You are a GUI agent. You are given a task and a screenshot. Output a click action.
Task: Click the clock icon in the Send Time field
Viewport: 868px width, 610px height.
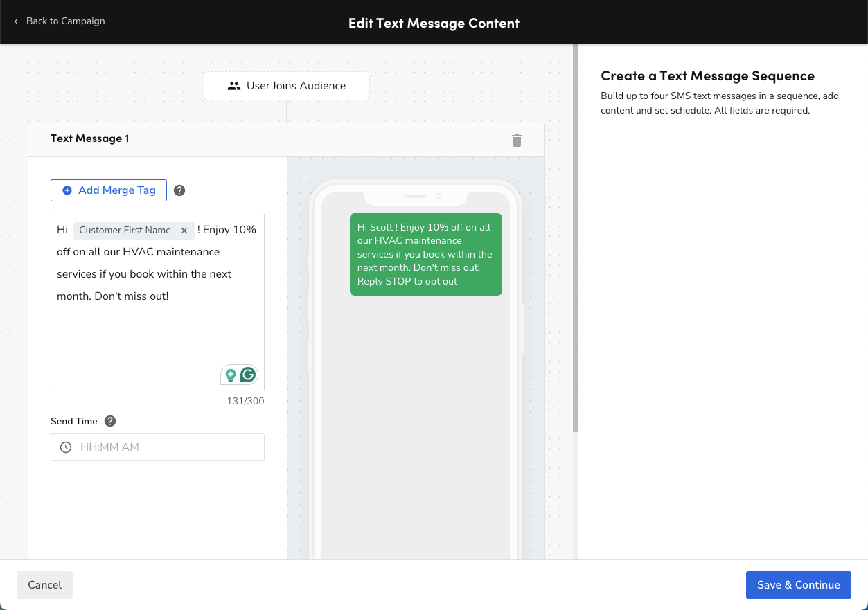(x=66, y=447)
